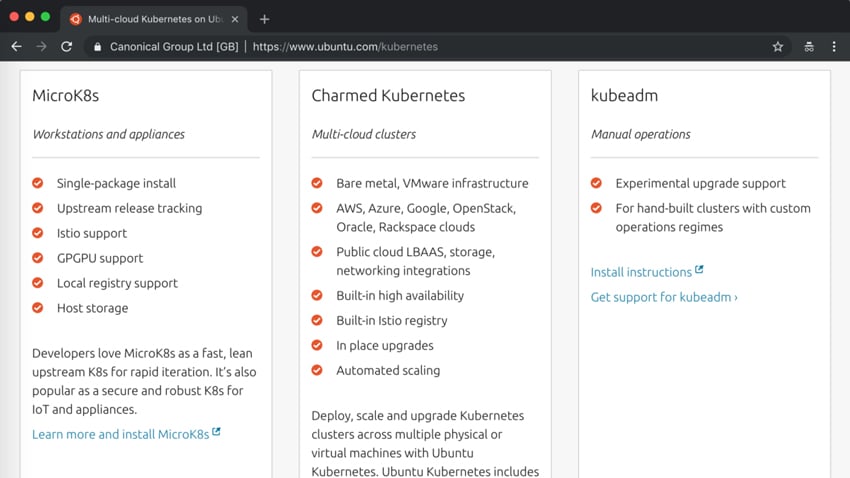The image size is (850, 478).
Task: Click the checkmark beside Bare metal, VMware infrastructure
Action: [x=317, y=183]
